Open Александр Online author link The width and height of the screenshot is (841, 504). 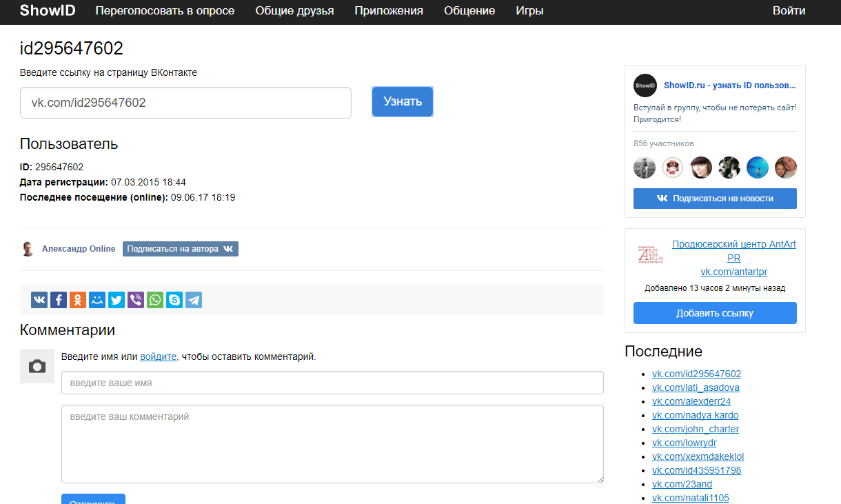click(79, 249)
